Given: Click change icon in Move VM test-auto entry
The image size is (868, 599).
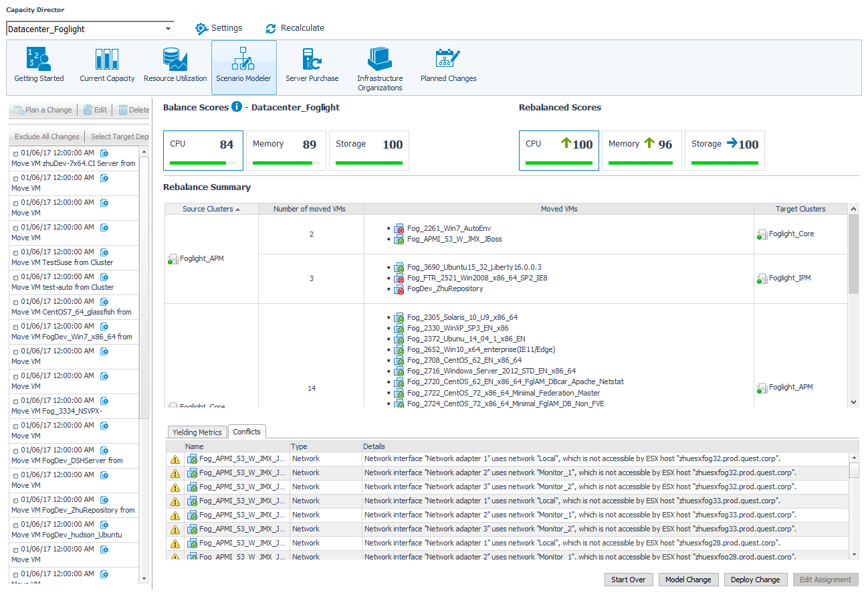Looking at the screenshot, I should coord(104,277).
